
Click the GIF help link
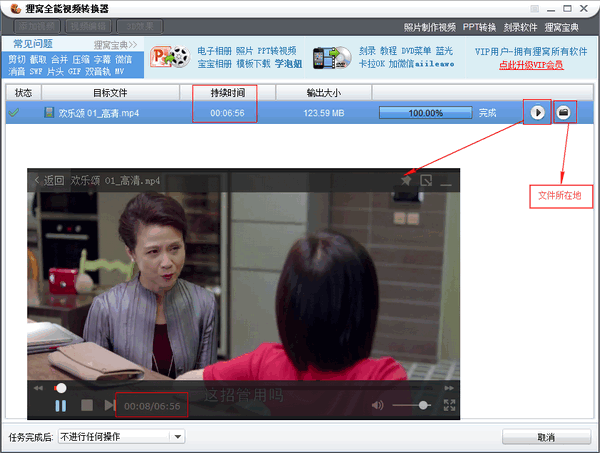coord(74,71)
